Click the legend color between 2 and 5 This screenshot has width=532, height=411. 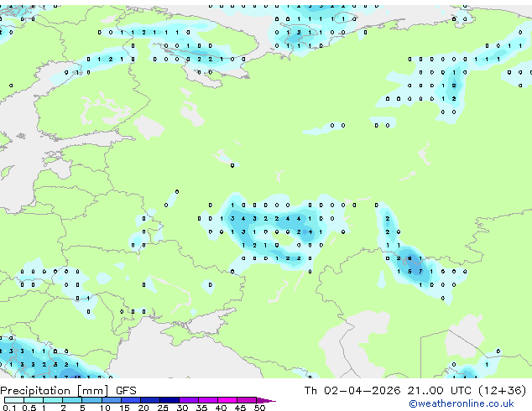coord(72,400)
